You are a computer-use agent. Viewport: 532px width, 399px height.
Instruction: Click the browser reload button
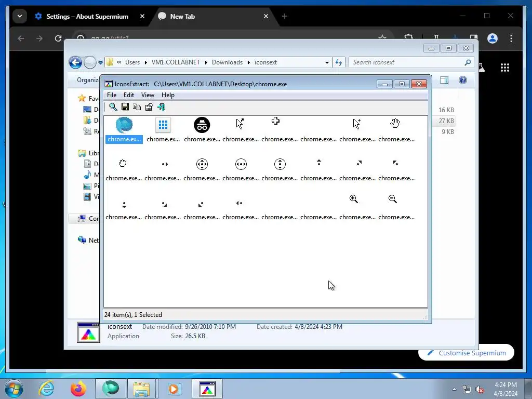click(x=58, y=38)
